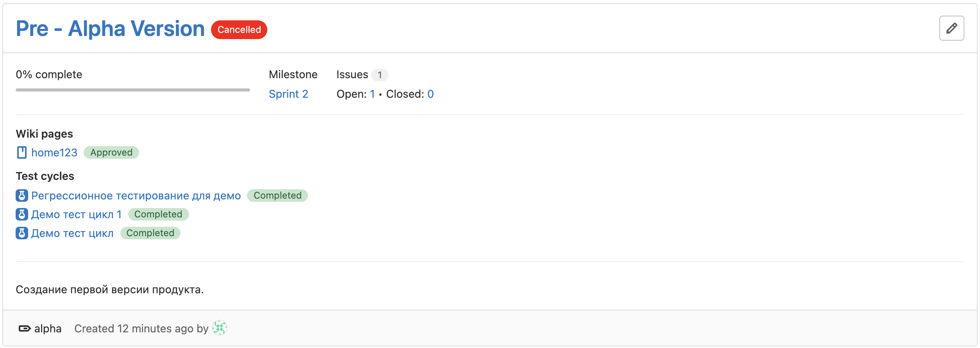Click the Issues total count badge
The width and height of the screenshot is (980, 348).
pyautogui.click(x=379, y=75)
